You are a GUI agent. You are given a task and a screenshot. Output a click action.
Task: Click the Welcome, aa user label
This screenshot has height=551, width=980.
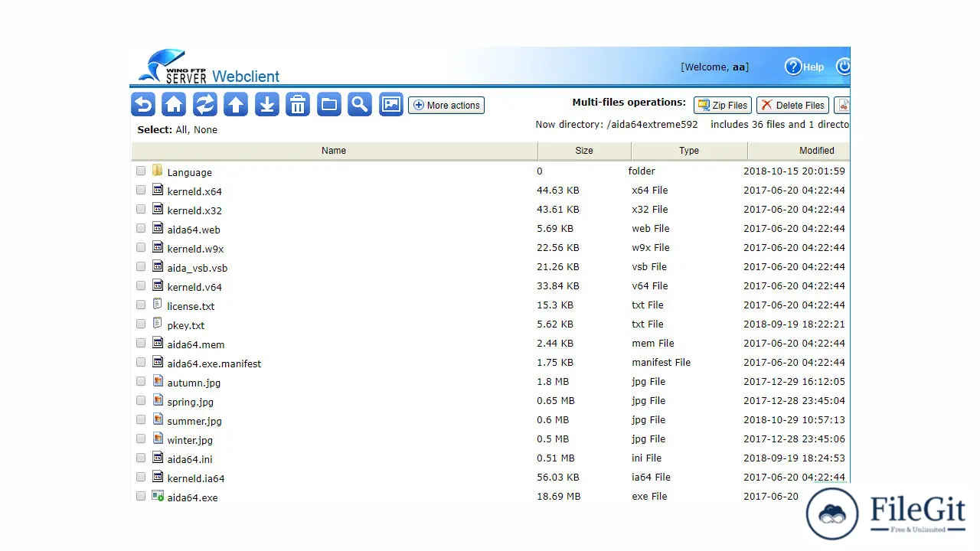[x=714, y=67]
